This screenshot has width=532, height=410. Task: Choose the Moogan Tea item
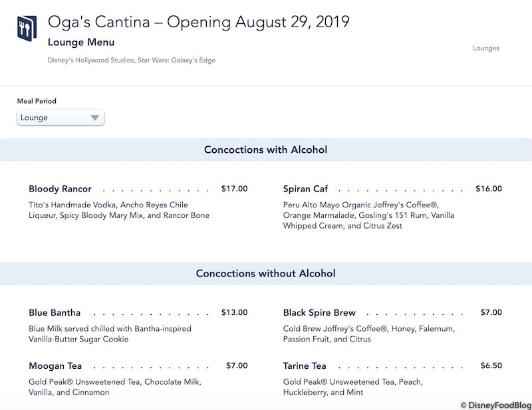[x=56, y=365]
